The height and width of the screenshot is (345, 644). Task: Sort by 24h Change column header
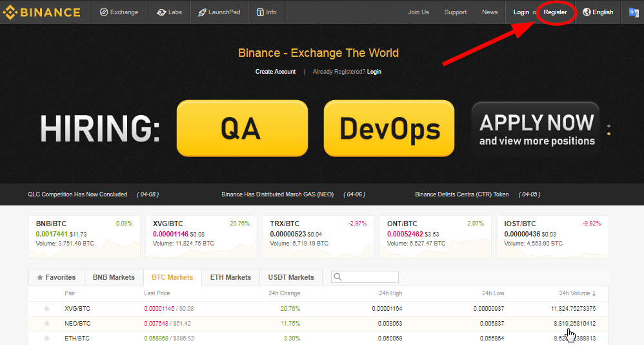pos(284,293)
